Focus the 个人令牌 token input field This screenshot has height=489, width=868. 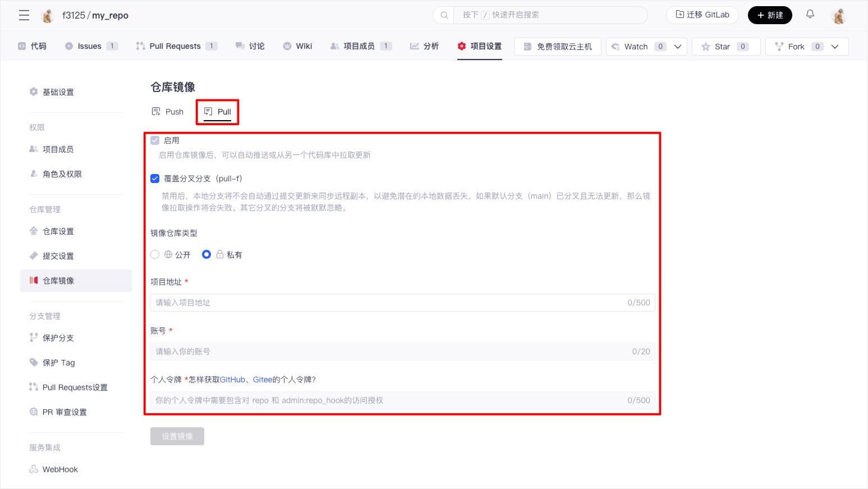click(387, 400)
